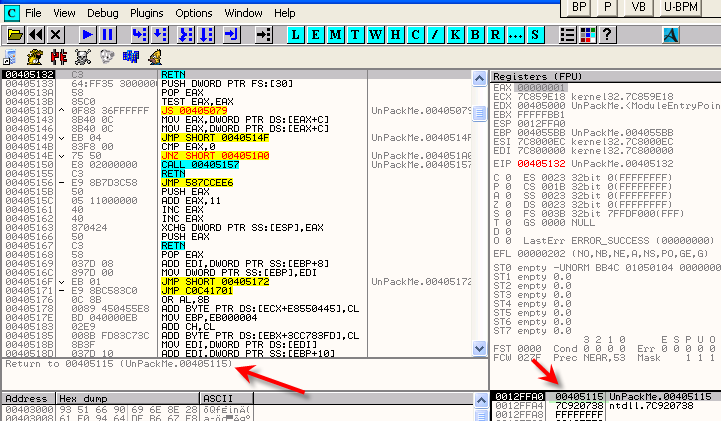Image resolution: width=721 pixels, height=421 pixels.
Task: Select the C carry flag value
Action: [x=510, y=178]
